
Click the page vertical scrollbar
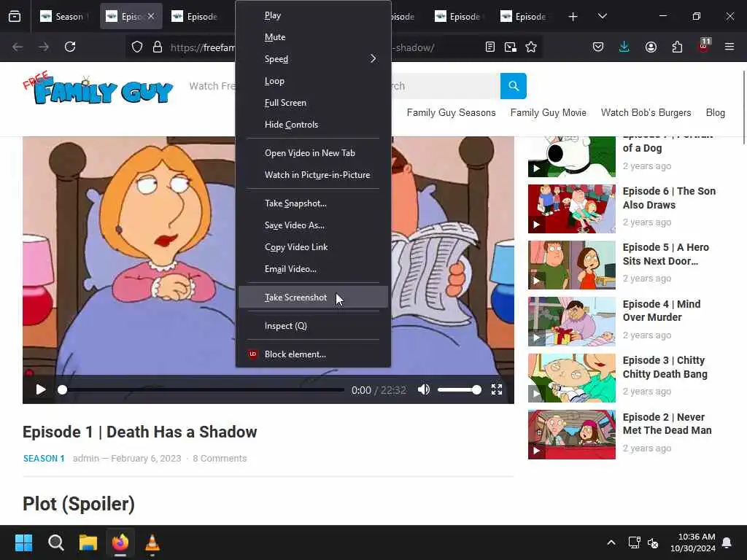pyautogui.click(x=743, y=107)
